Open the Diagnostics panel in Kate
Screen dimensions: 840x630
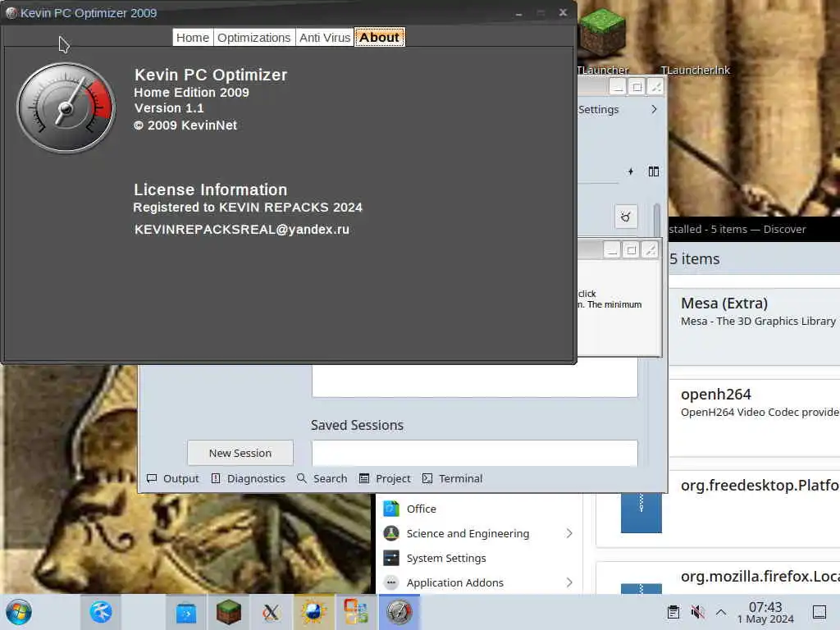click(x=248, y=478)
